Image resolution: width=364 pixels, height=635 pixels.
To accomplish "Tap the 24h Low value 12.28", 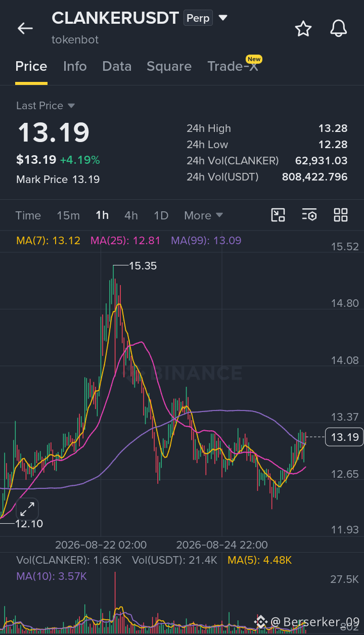I will (333, 145).
